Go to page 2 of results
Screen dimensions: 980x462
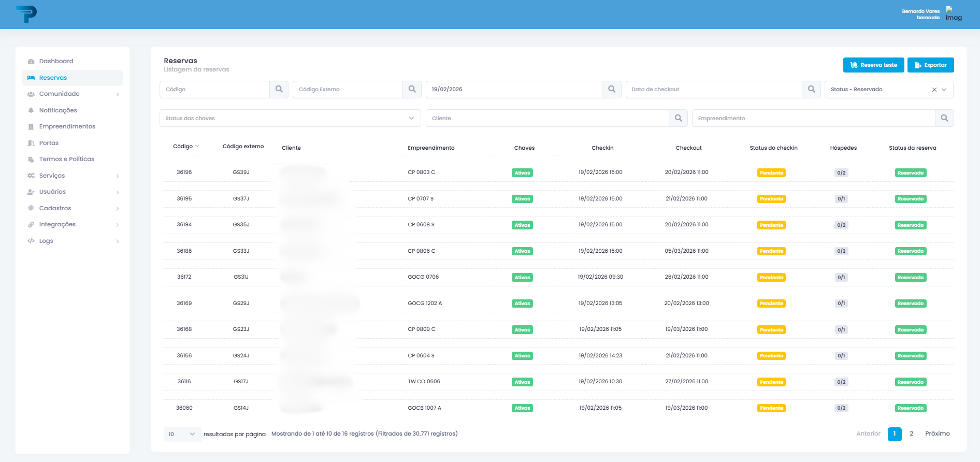tap(912, 434)
